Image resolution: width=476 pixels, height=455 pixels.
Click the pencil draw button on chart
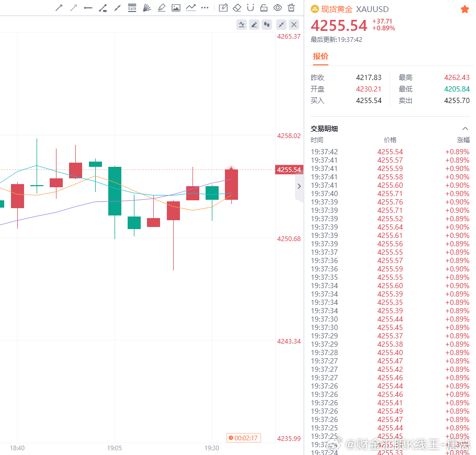tap(254, 25)
